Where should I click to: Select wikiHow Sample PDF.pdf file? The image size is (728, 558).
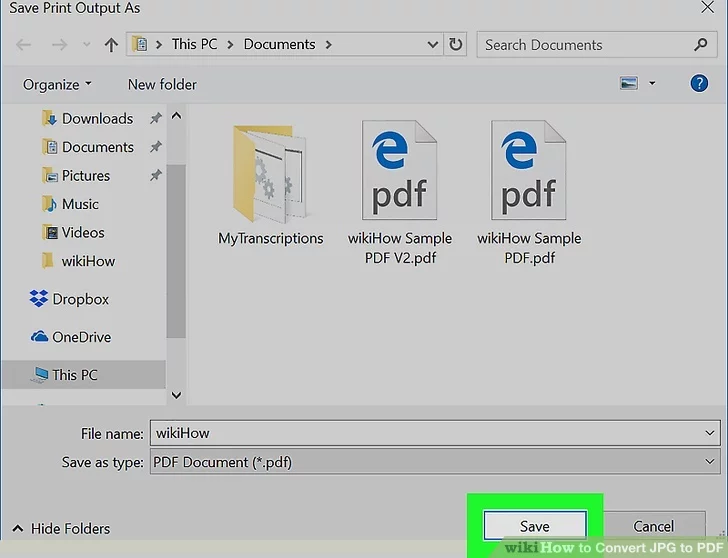(529, 190)
